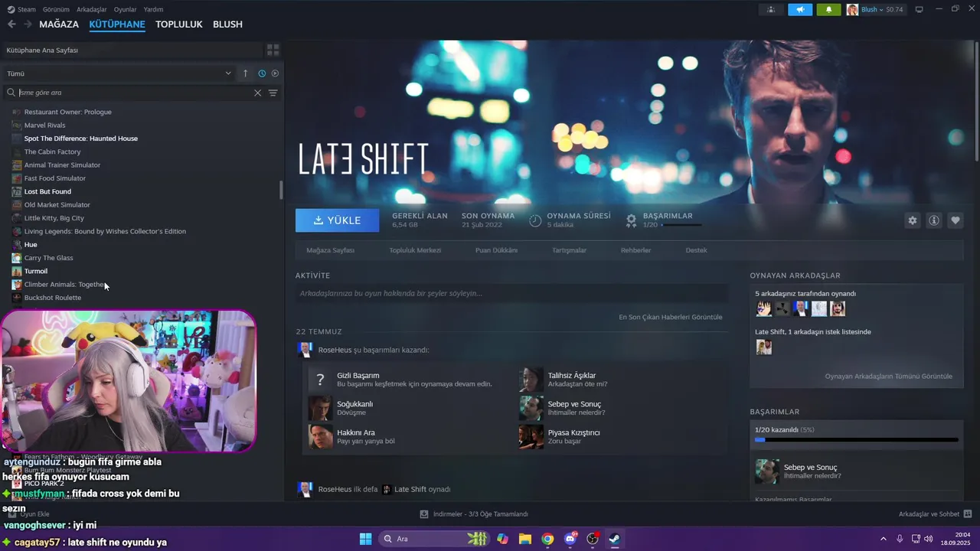Open the BLUSH profile tab
This screenshot has width=980, height=551.
click(x=227, y=24)
